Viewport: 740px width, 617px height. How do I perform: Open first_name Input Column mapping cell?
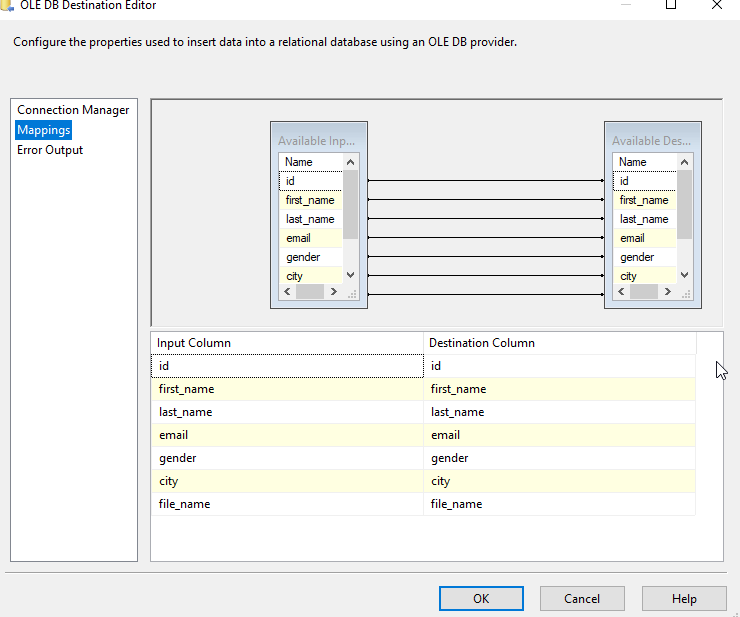coord(287,389)
